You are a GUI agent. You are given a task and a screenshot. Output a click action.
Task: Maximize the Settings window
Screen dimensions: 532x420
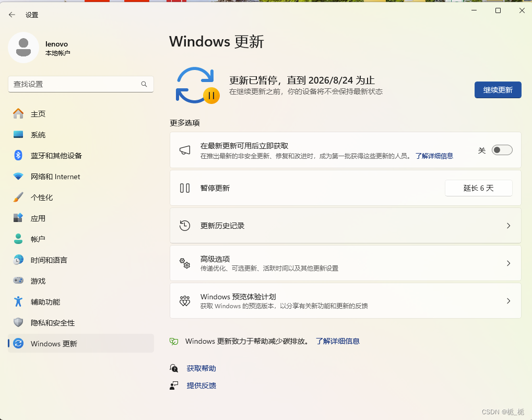498,10
